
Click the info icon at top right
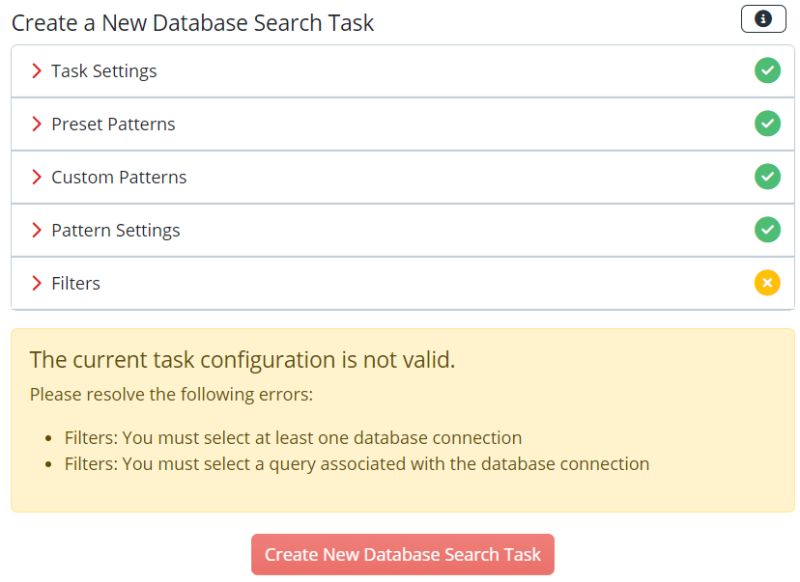click(x=763, y=17)
